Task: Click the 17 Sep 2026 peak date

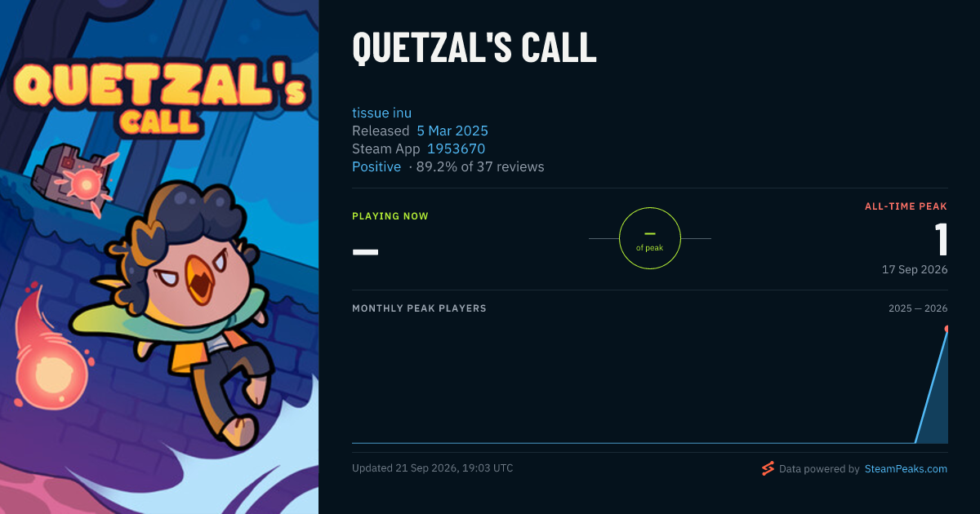Action: 915,269
